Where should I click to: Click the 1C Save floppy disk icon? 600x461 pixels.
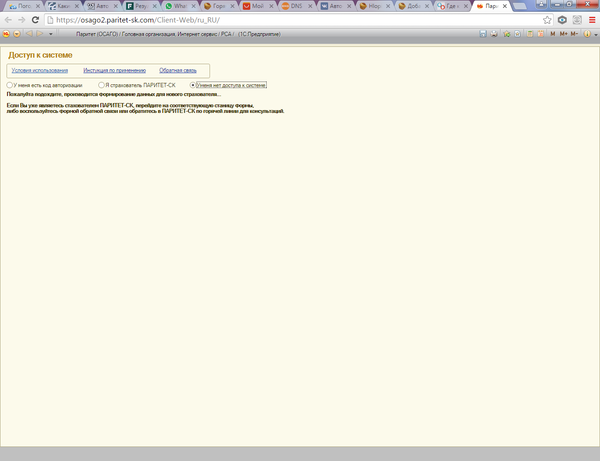483,34
